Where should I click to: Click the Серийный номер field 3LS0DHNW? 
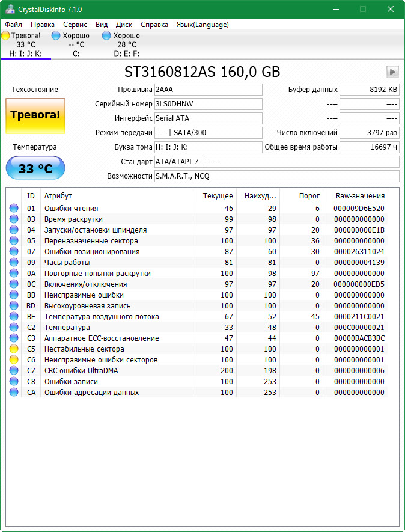click(x=209, y=104)
